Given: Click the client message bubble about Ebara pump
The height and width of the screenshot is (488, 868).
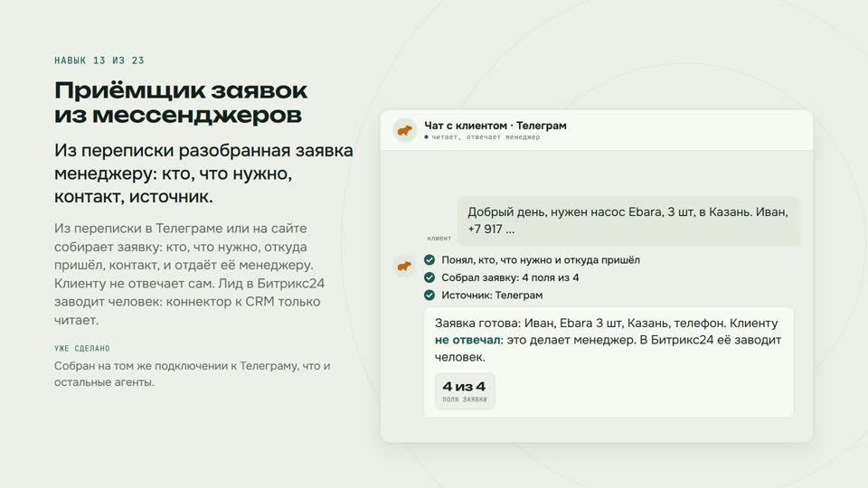Looking at the screenshot, I should point(629,221).
